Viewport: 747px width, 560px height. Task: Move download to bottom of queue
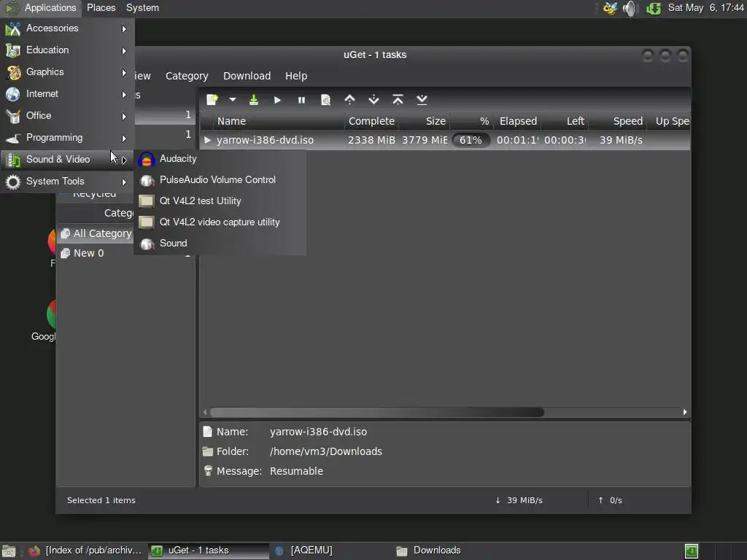click(x=422, y=99)
